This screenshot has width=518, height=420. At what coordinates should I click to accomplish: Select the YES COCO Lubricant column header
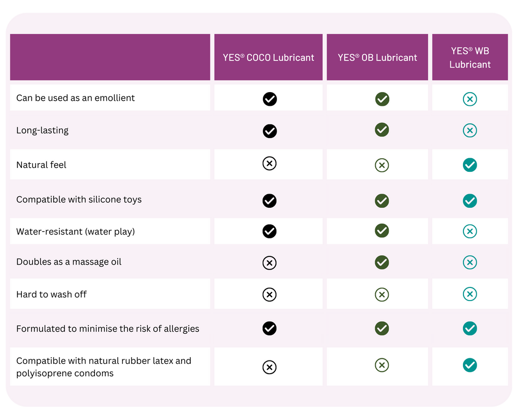[x=268, y=57]
